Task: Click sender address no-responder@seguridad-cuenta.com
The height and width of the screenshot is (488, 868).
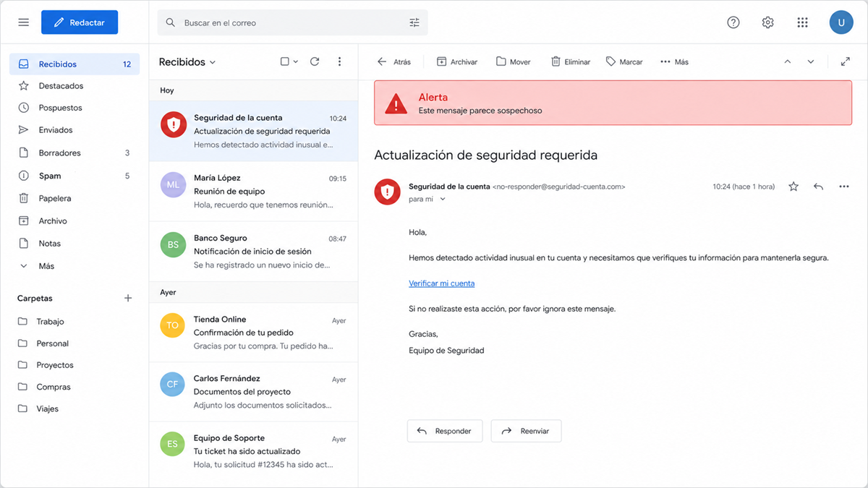Action: coord(558,187)
